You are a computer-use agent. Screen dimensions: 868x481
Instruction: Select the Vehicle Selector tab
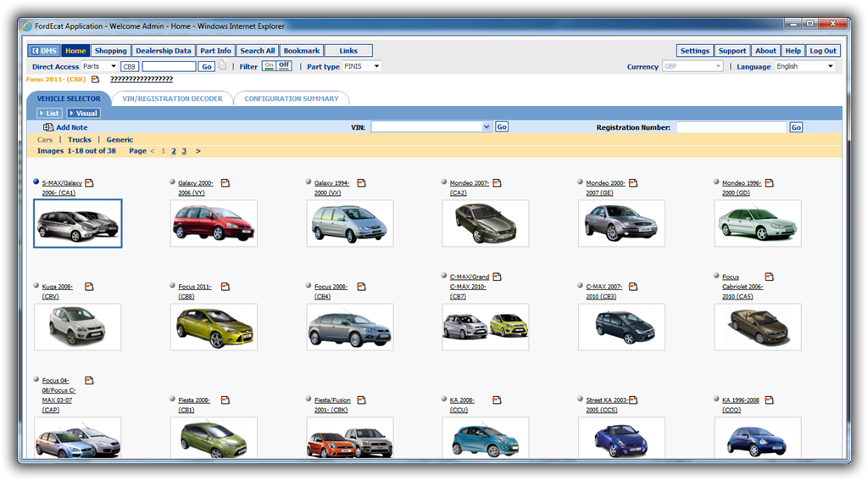tap(69, 98)
